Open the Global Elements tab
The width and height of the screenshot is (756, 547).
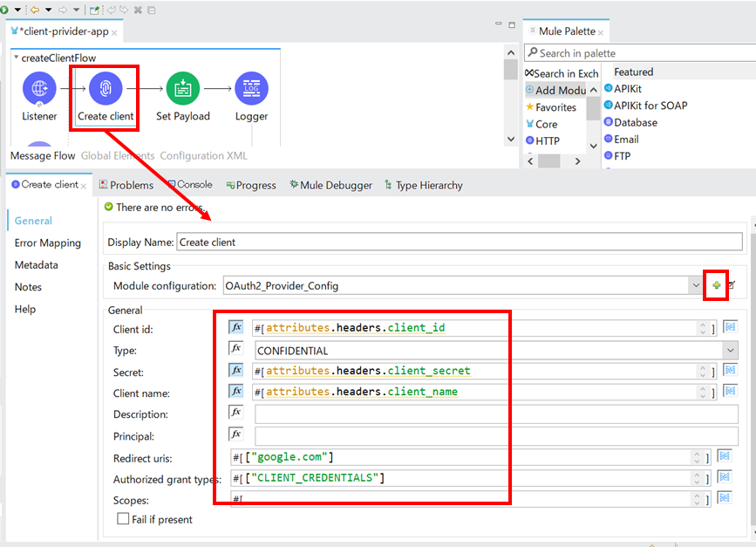[119, 156]
